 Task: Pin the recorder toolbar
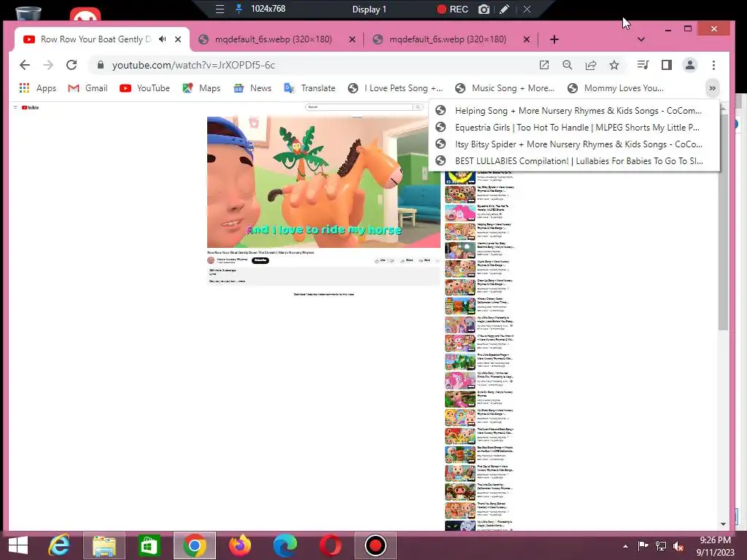239,9
